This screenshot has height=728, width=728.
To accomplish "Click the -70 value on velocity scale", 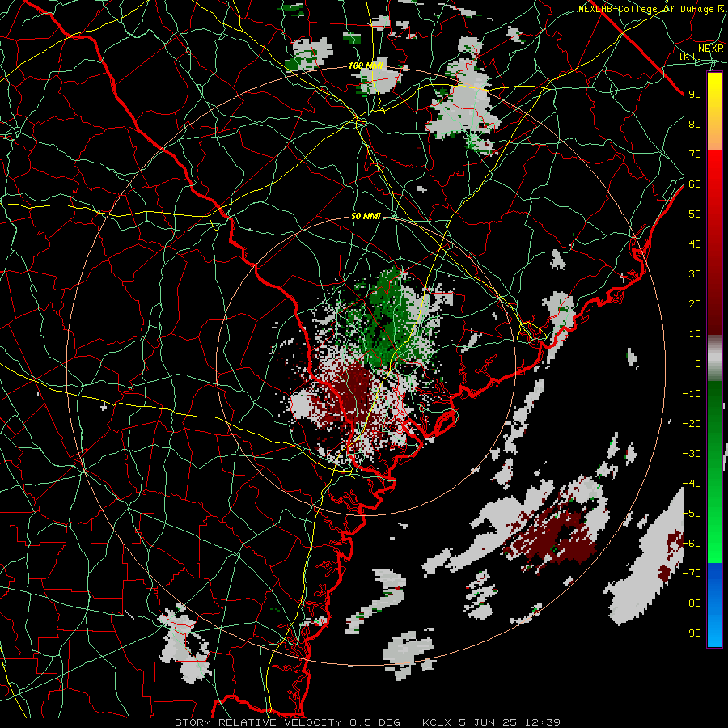I will tap(692, 574).
